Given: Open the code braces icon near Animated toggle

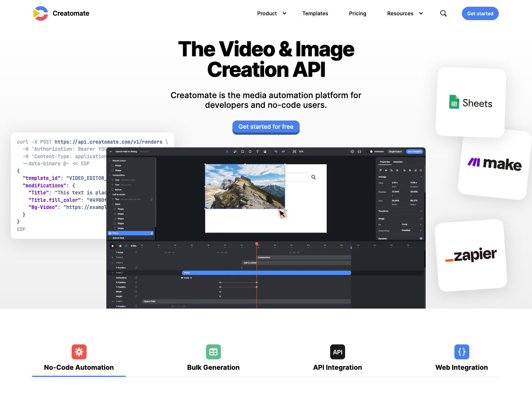Looking at the screenshot, I should 359,151.
